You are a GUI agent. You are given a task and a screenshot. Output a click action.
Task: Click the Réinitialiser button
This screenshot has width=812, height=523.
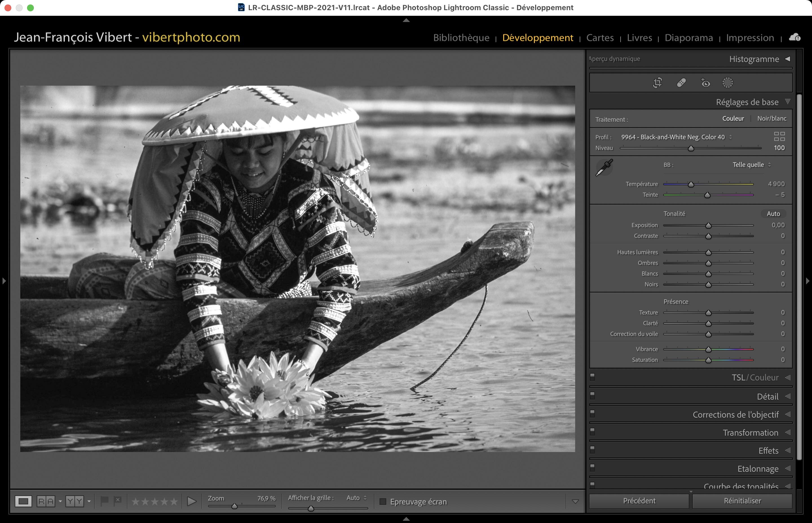click(742, 500)
